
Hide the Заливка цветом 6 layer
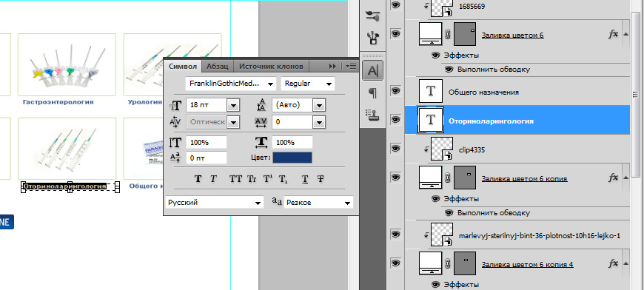(395, 34)
